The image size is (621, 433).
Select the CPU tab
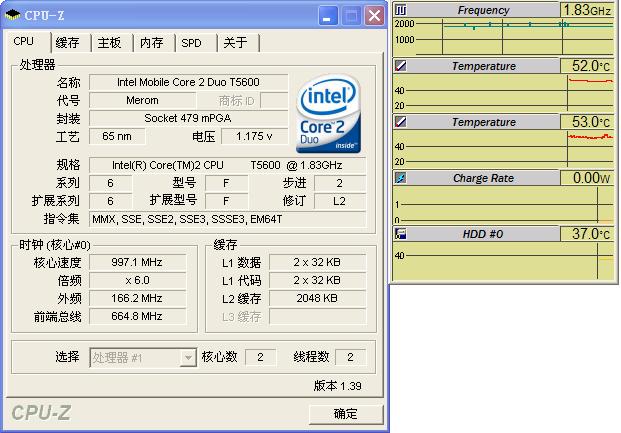click(x=27, y=42)
